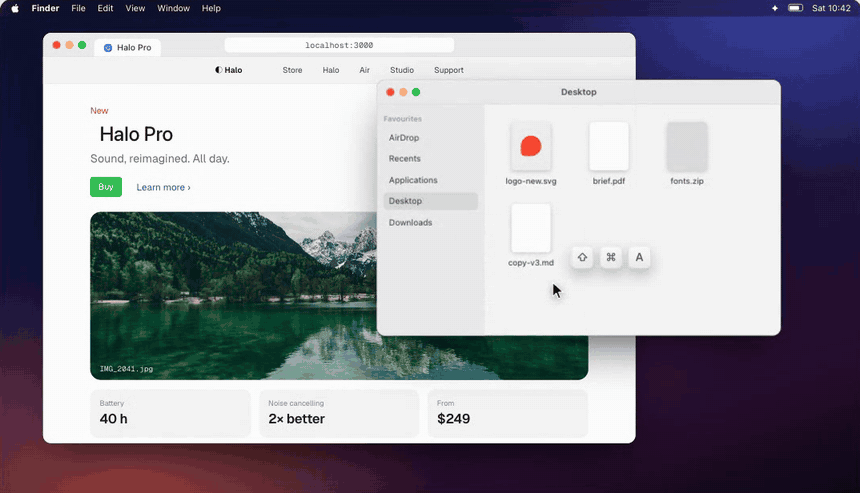Open the View menu

(x=135, y=8)
